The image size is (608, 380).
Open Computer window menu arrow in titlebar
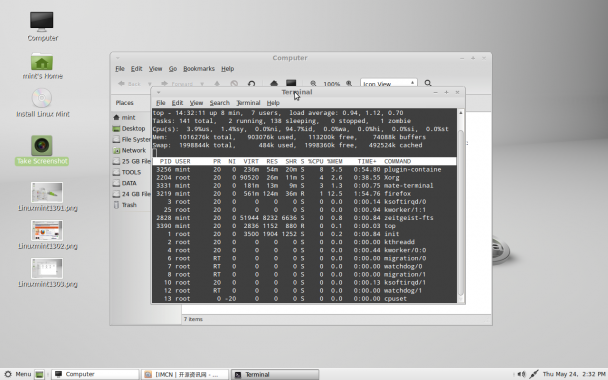point(117,58)
